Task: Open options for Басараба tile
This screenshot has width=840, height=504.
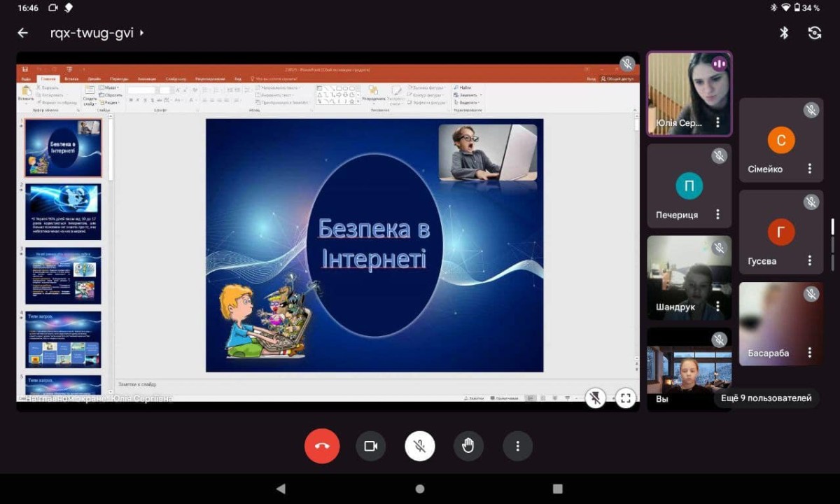Action: [x=809, y=353]
